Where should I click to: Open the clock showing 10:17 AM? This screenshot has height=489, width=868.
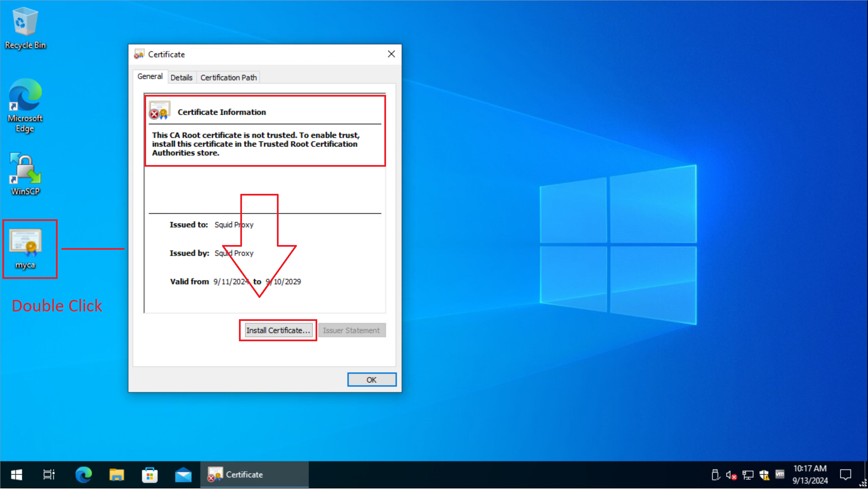pyautogui.click(x=810, y=475)
